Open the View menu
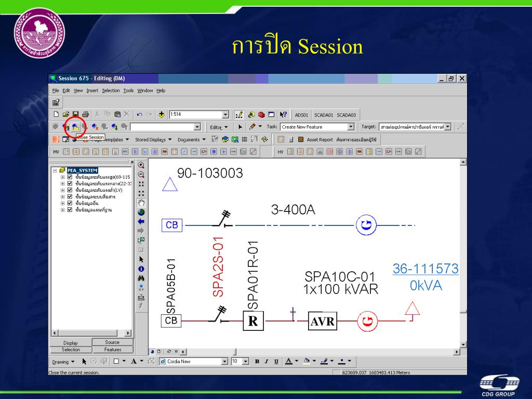Screen dimensions: 532x399 (78, 90)
